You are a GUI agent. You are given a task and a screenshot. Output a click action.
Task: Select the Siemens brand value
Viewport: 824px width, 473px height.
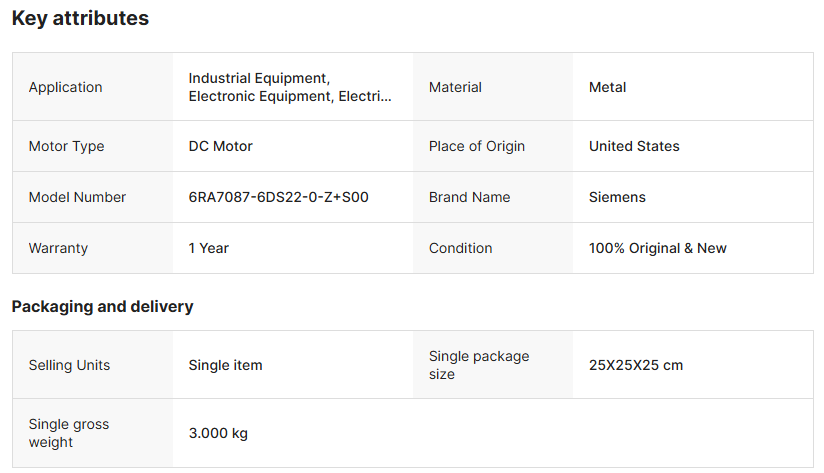pyautogui.click(x=617, y=197)
